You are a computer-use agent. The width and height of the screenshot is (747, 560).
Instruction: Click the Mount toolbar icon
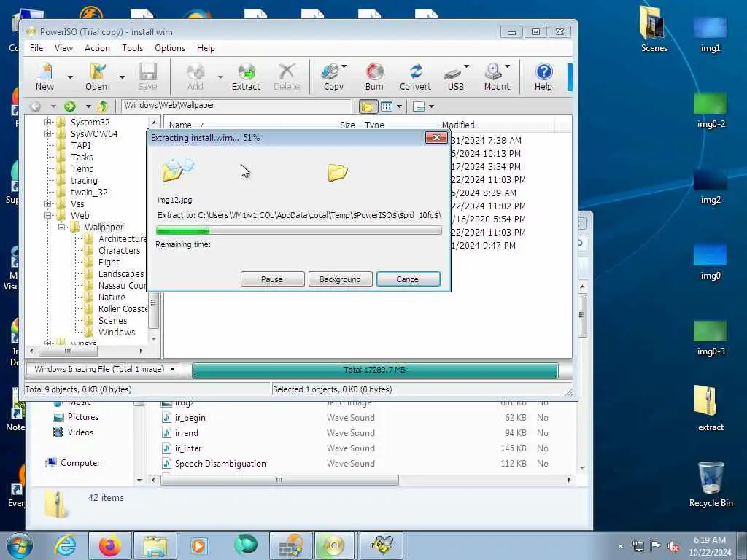pyautogui.click(x=496, y=77)
